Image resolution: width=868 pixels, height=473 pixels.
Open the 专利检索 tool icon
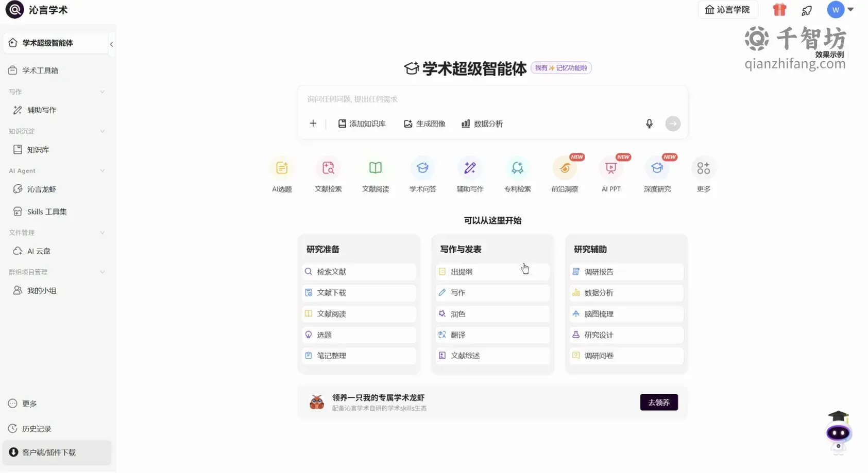pos(517,168)
